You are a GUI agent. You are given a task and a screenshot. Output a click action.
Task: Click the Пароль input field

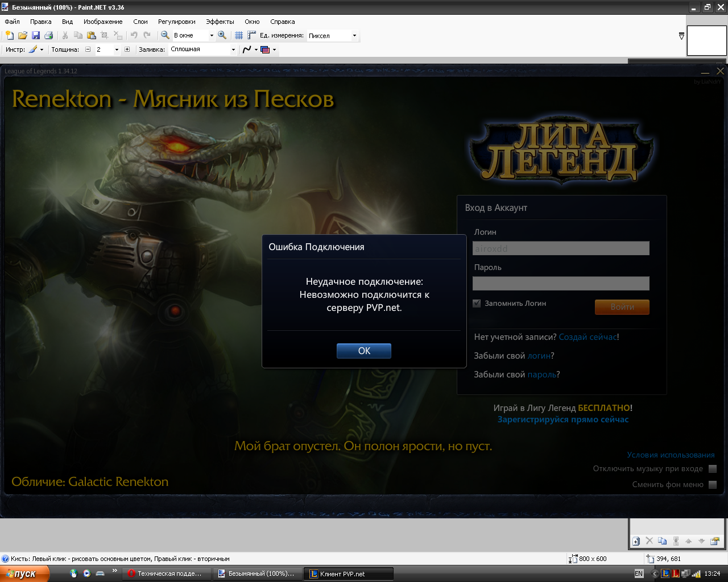[x=561, y=284]
